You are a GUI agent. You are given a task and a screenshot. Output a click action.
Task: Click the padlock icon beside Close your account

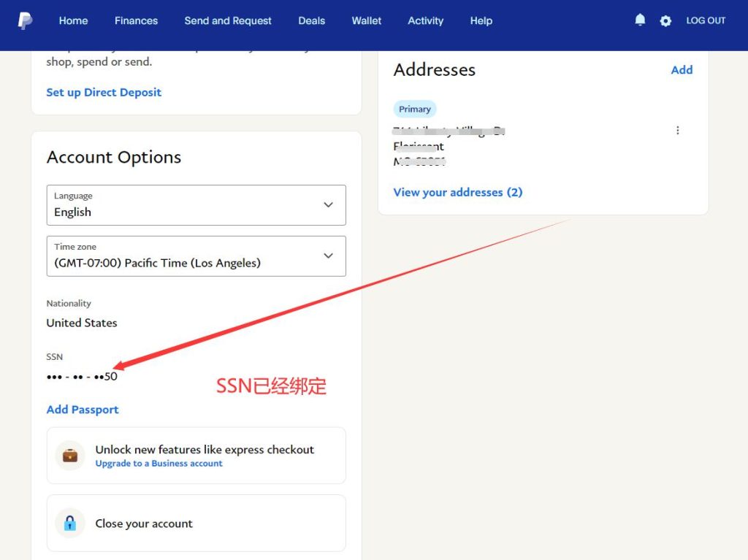coord(70,523)
